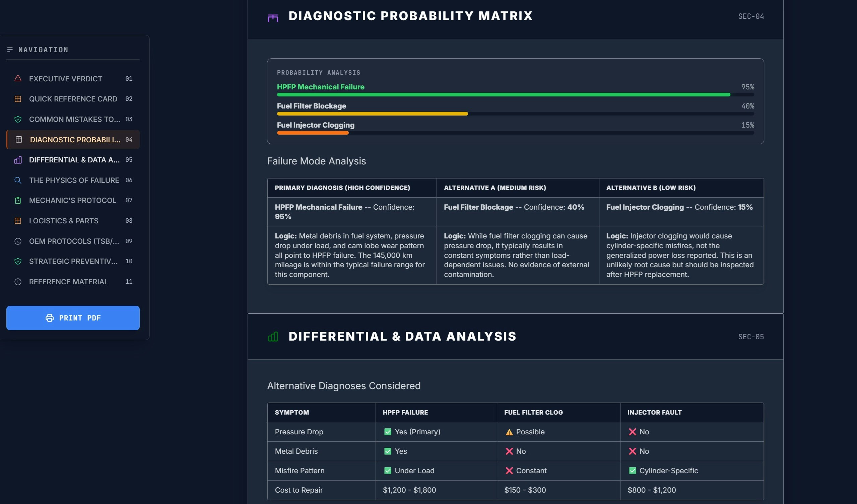Viewport: 857px width, 504px height.
Task: Click the purple table icon beside Diagnostic Probability Matrix
Action: click(273, 18)
